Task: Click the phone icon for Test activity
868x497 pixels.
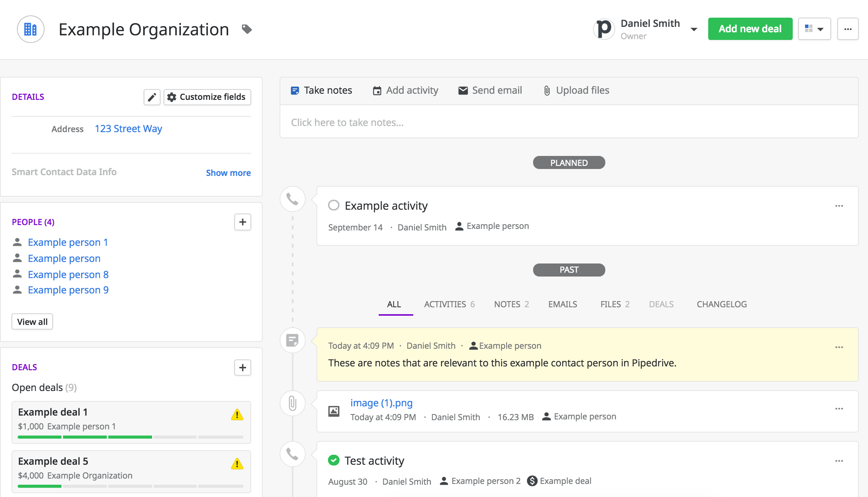Action: point(293,454)
